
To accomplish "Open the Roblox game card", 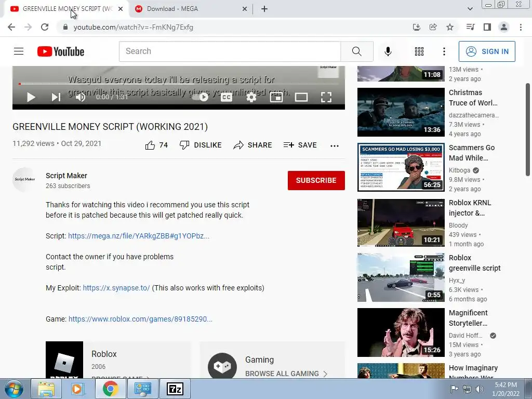I will click(x=118, y=360).
